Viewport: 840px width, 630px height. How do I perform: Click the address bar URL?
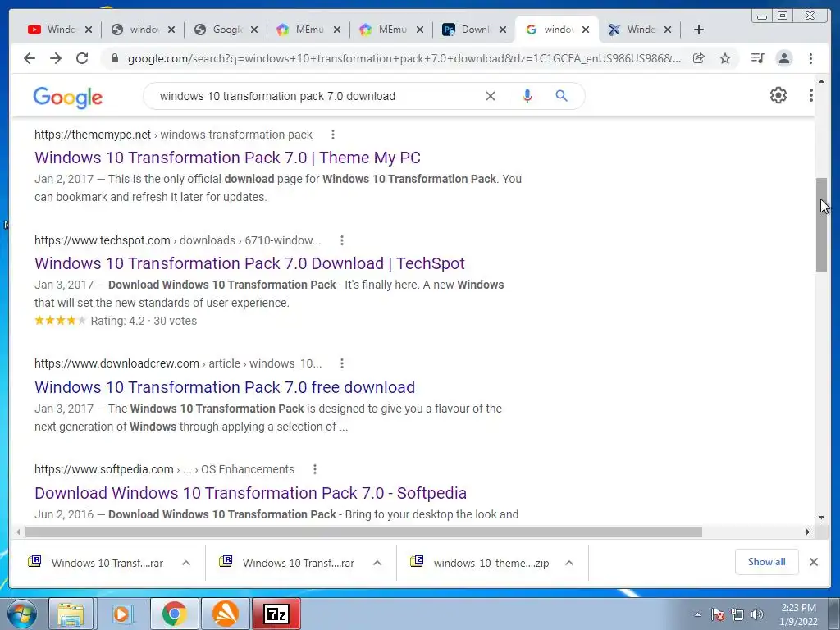pyautogui.click(x=404, y=58)
